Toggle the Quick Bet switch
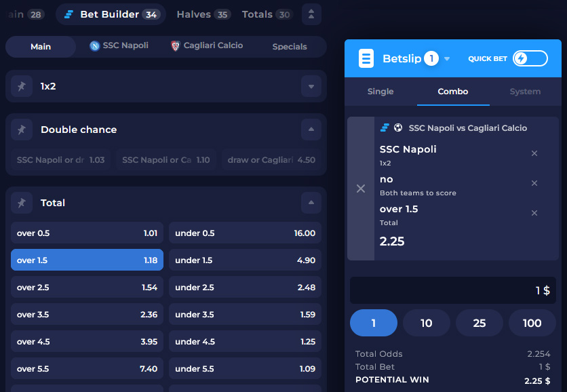This screenshot has width=567, height=392. click(530, 58)
